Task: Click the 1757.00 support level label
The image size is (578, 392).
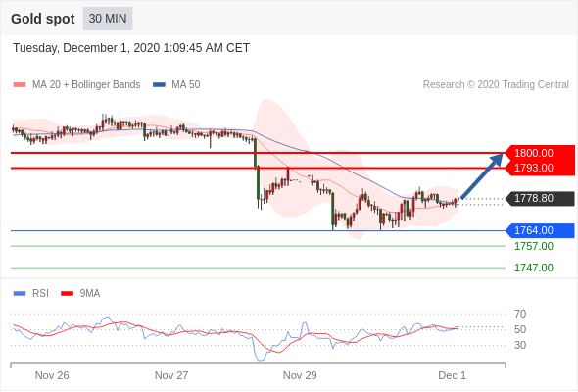Action: tap(534, 246)
